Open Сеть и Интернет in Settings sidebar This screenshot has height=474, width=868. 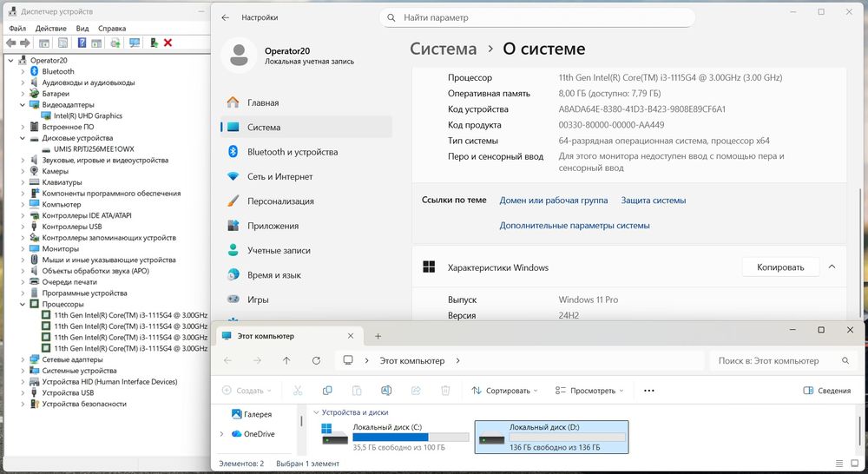coord(306,176)
